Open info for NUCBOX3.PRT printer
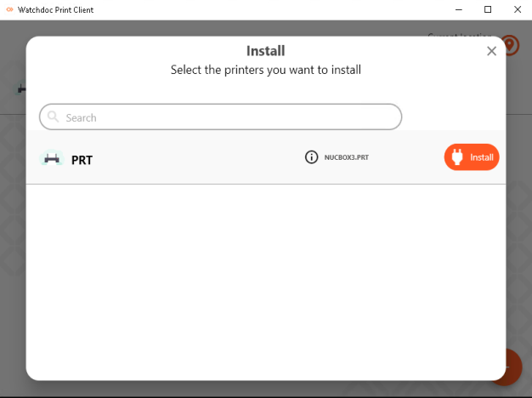Viewport: 532px width, 398px height. [312, 157]
